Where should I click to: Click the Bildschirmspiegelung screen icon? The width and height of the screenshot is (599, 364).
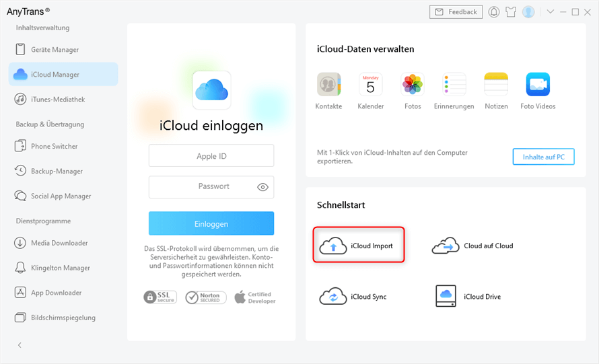pos(20,318)
